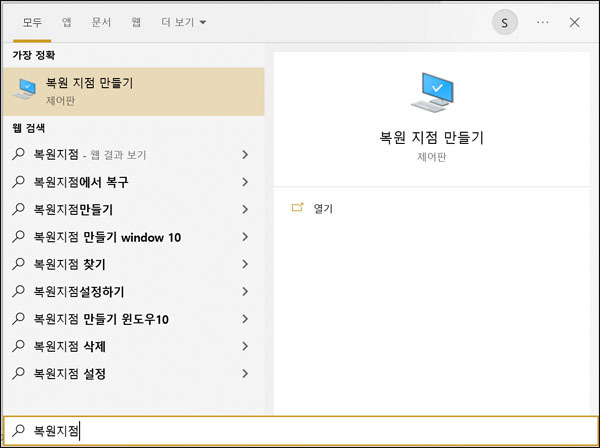Screen dimensions: 600x448
Task: Expand arrow for 복원지점설정하기
Action: [x=245, y=292]
